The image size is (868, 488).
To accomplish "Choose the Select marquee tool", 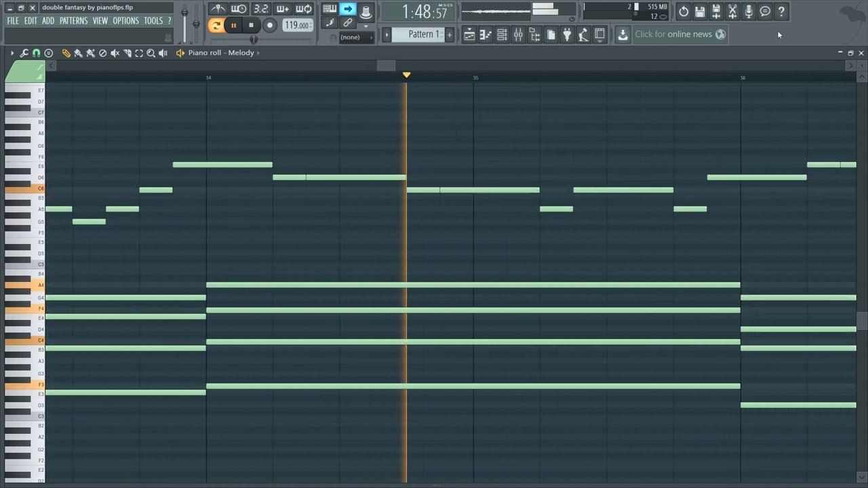I will point(139,53).
